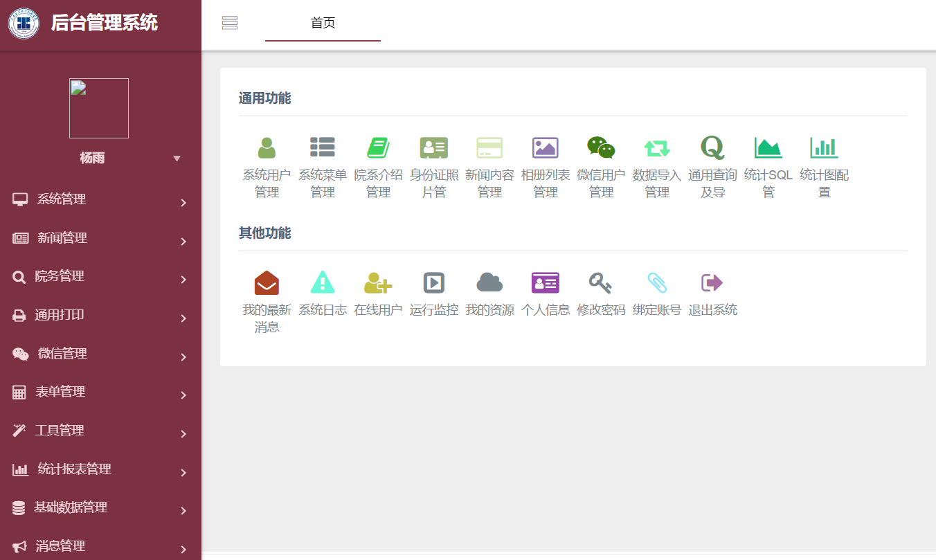Open 我的最新消息 envelope icon
Screen dimensions: 936x560
(x=267, y=282)
